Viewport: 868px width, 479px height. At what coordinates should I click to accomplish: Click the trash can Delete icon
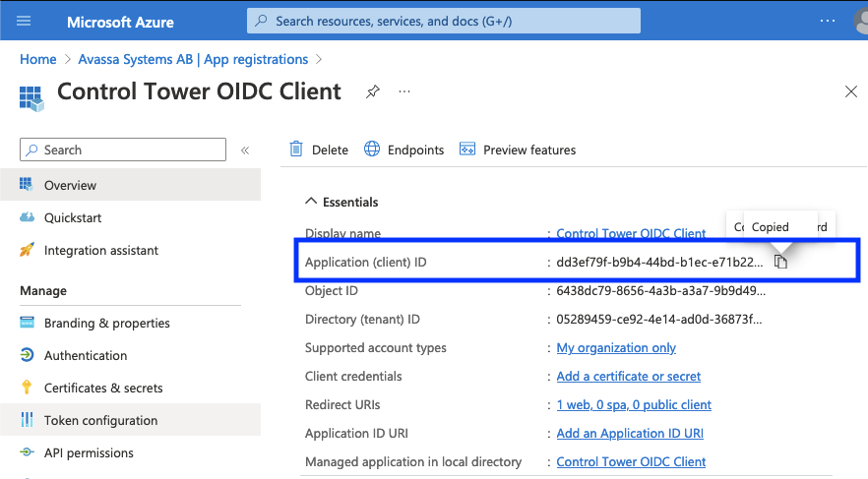[296, 149]
